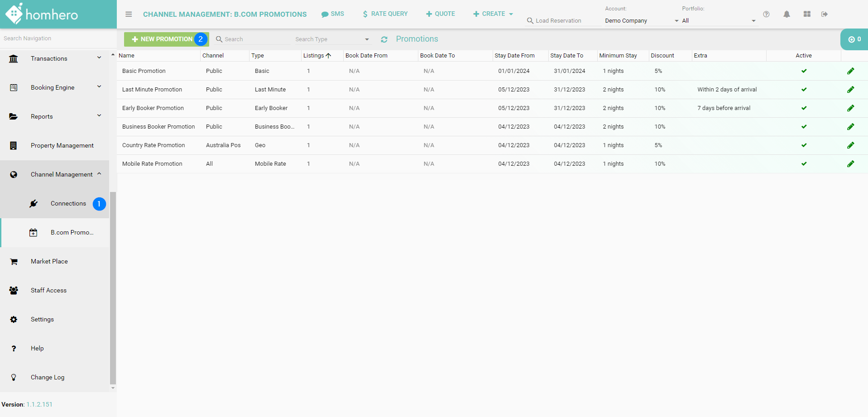
Task: Click the notifications bell icon
Action: [786, 14]
